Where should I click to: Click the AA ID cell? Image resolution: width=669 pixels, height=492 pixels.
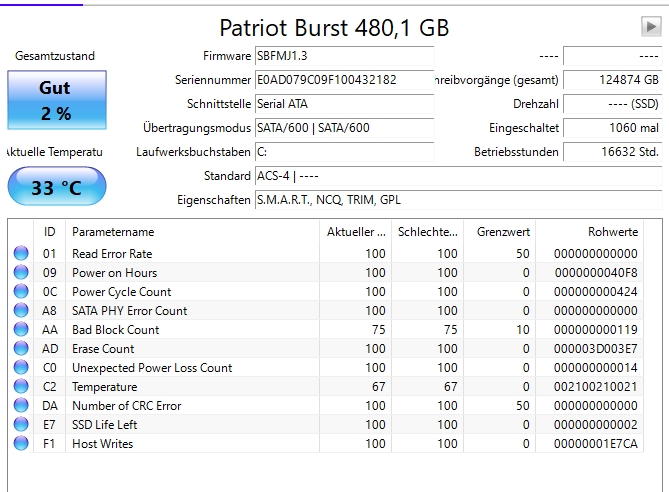point(49,329)
